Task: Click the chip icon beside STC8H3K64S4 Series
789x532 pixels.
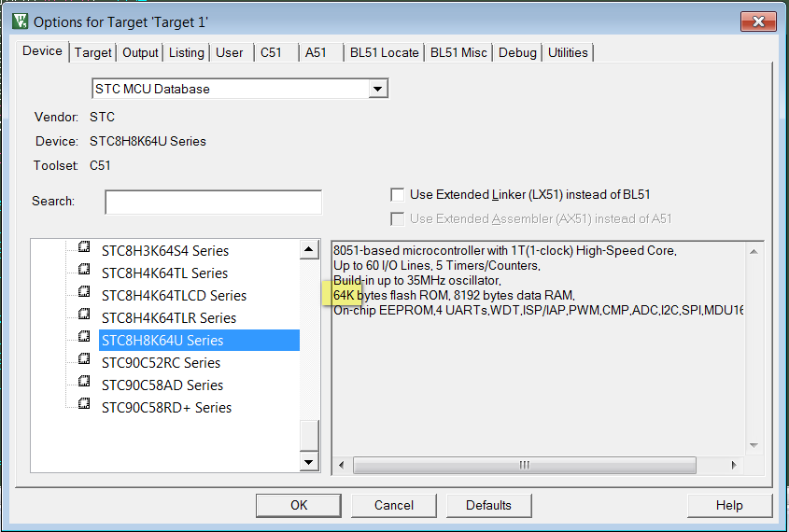Action: (84, 247)
